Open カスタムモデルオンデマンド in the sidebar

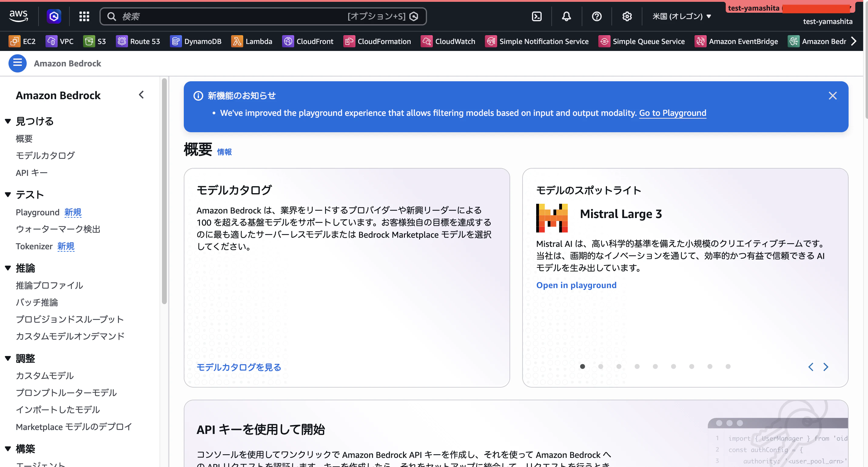pos(70,336)
